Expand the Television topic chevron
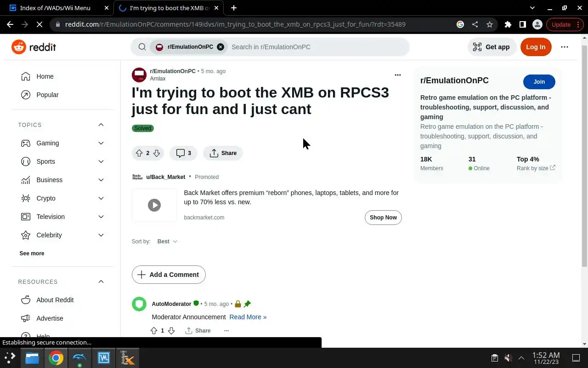Screen dimensions: 588x368 pyautogui.click(x=101, y=217)
